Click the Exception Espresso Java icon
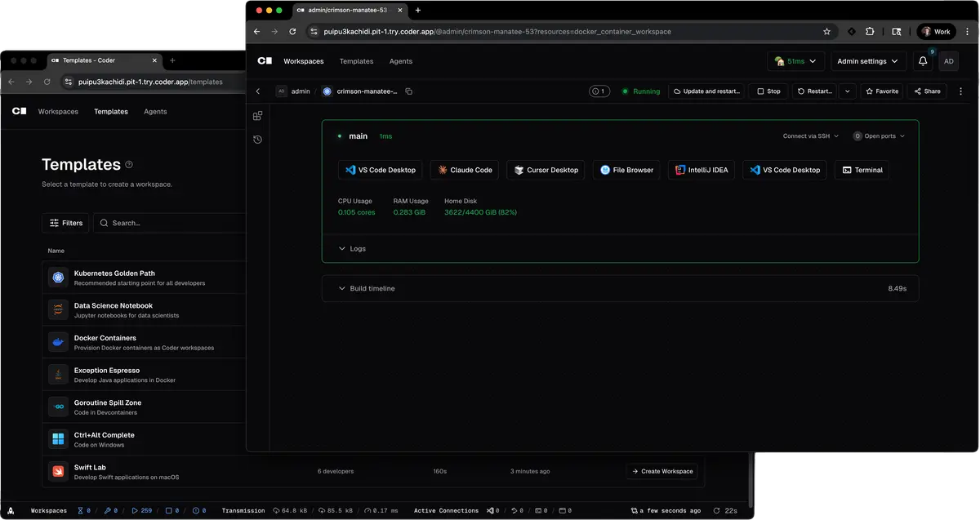Viewport: 980px width, 520px height. coord(58,375)
